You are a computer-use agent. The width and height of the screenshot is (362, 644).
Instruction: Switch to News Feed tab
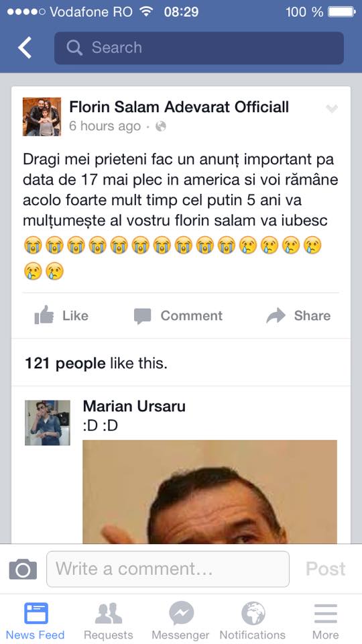pos(36,621)
